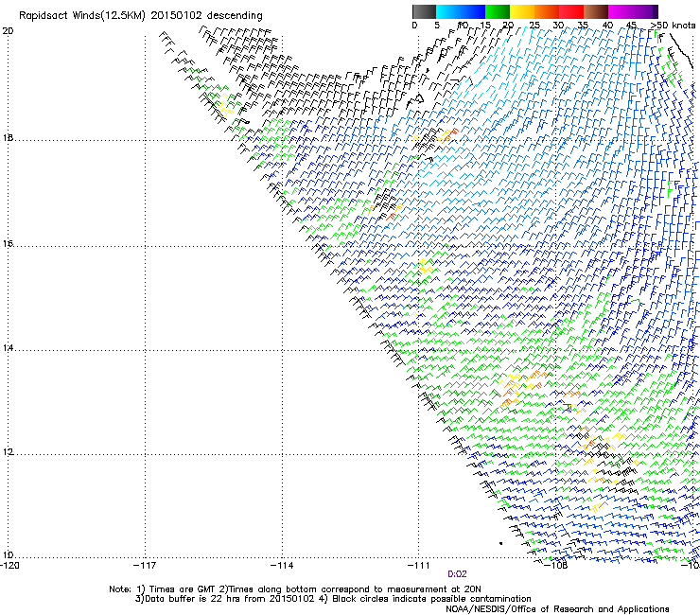The image size is (700, 615).
Task: Click the 'Rapidscat Winds(12.5KM)' title text
Action: coord(82,16)
